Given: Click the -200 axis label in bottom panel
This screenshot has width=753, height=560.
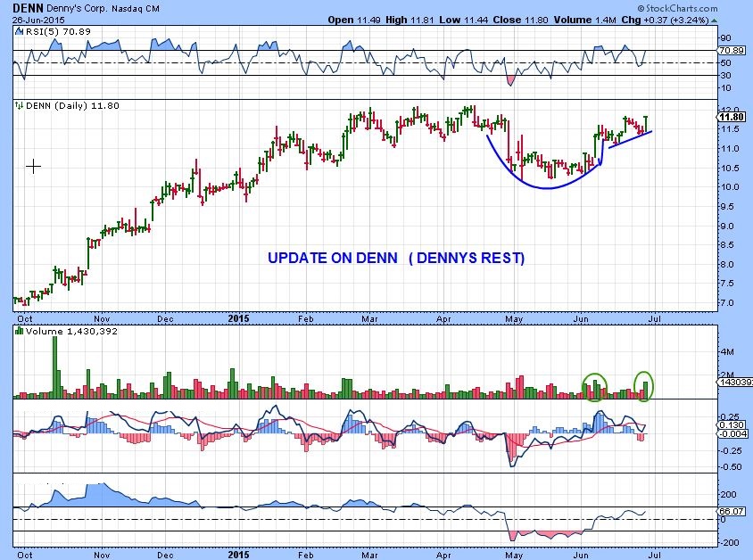Looking at the screenshot, I should (728, 542).
